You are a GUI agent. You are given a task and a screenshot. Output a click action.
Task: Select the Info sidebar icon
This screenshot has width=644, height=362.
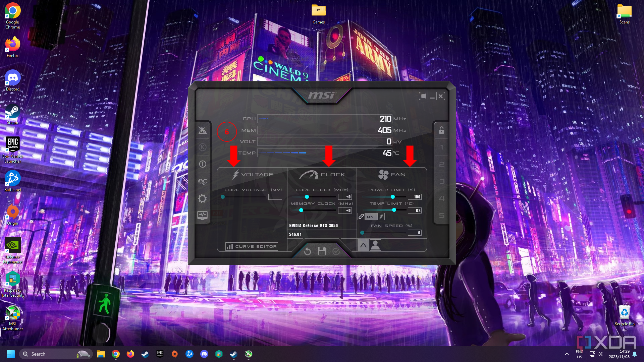[x=203, y=164]
